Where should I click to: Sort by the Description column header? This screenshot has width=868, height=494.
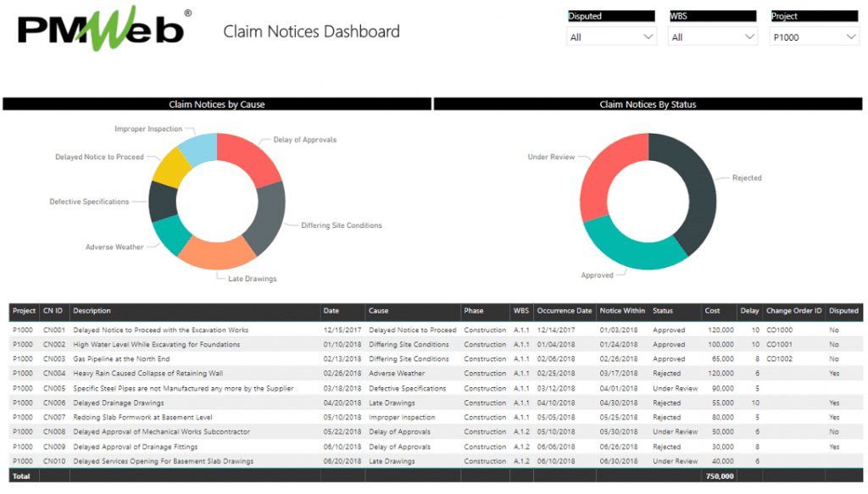[92, 311]
